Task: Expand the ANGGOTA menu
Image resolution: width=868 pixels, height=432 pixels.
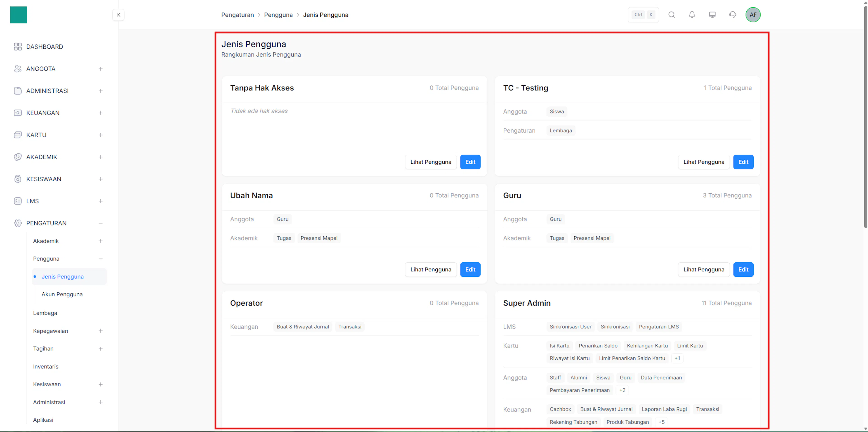Action: [x=100, y=69]
